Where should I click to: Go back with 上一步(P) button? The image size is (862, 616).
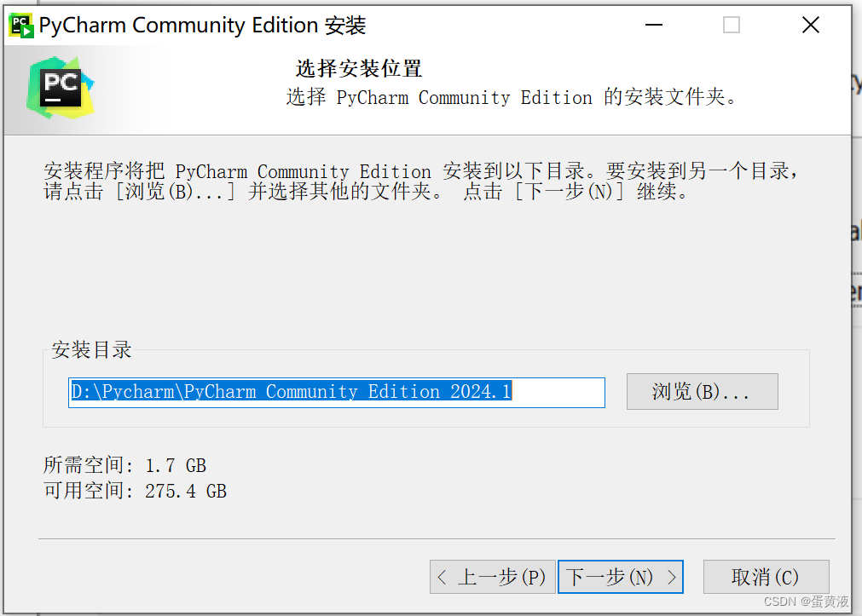point(492,577)
